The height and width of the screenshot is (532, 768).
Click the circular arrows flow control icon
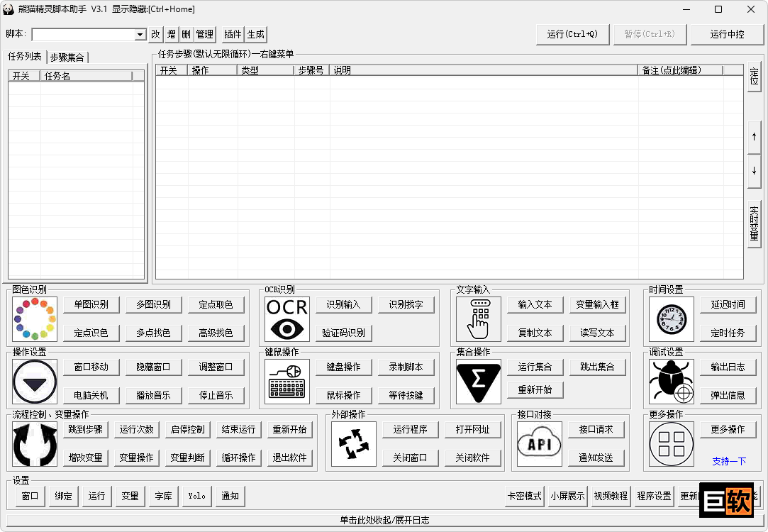tap(34, 444)
